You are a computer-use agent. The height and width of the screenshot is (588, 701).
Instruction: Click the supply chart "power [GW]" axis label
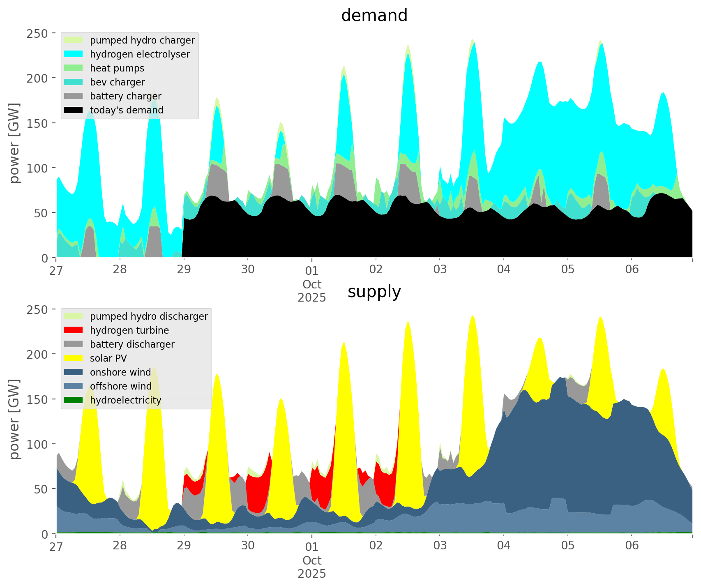tap(14, 419)
